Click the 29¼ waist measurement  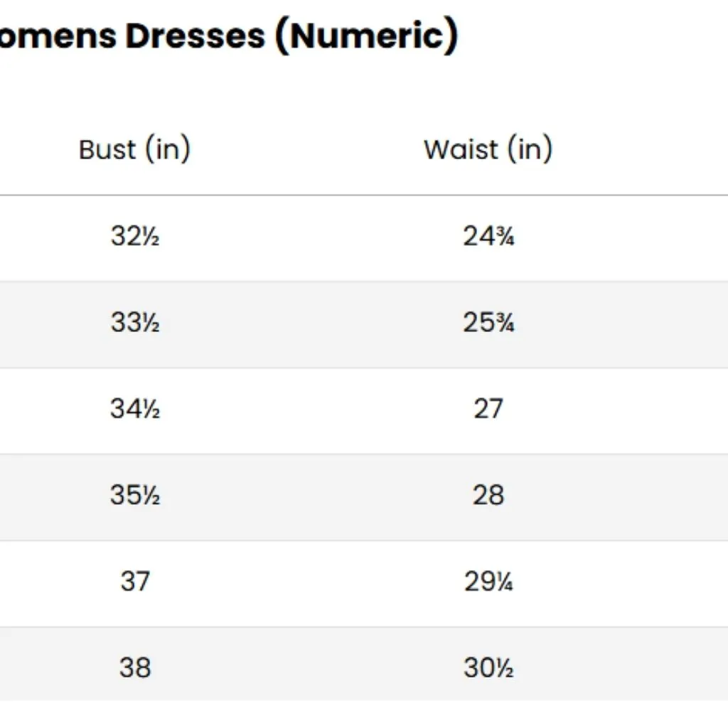(488, 582)
